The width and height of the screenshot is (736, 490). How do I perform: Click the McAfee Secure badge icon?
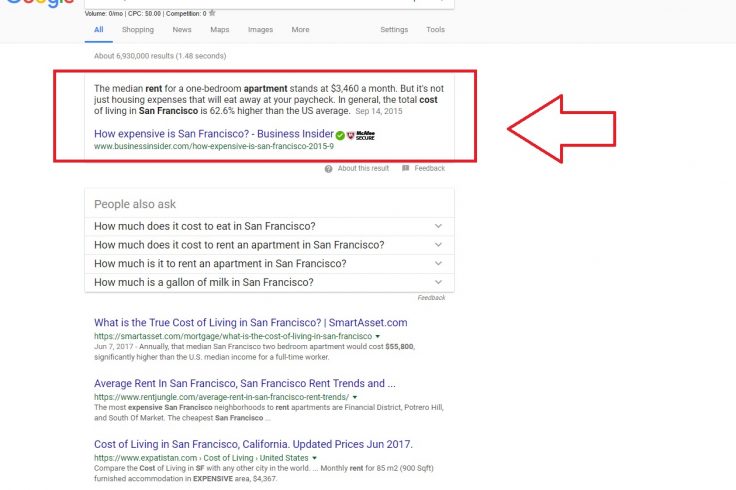click(x=361, y=136)
